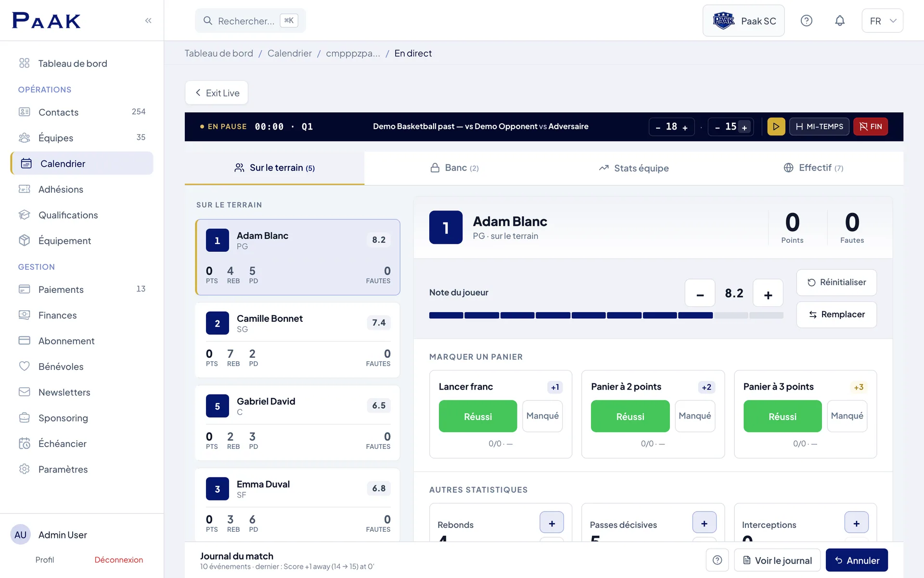Viewport: 924px width, 578px height.
Task: Collapse the sidebar with the double chevron
Action: pos(148,20)
